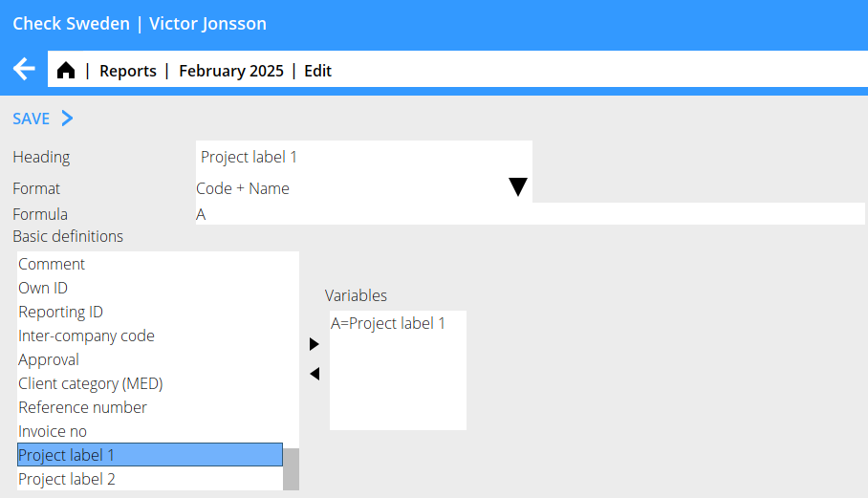Image resolution: width=868 pixels, height=498 pixels.
Task: Click the SAVE button
Action: pos(31,119)
